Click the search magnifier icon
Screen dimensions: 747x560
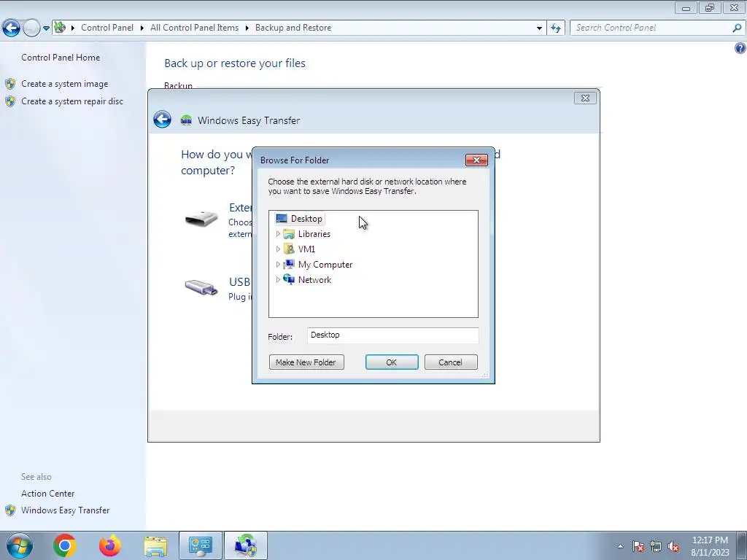point(737,28)
